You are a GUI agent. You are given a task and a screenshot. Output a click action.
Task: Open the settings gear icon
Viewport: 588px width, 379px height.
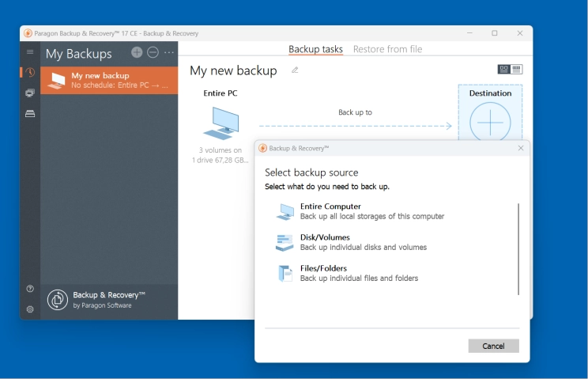[x=30, y=309]
